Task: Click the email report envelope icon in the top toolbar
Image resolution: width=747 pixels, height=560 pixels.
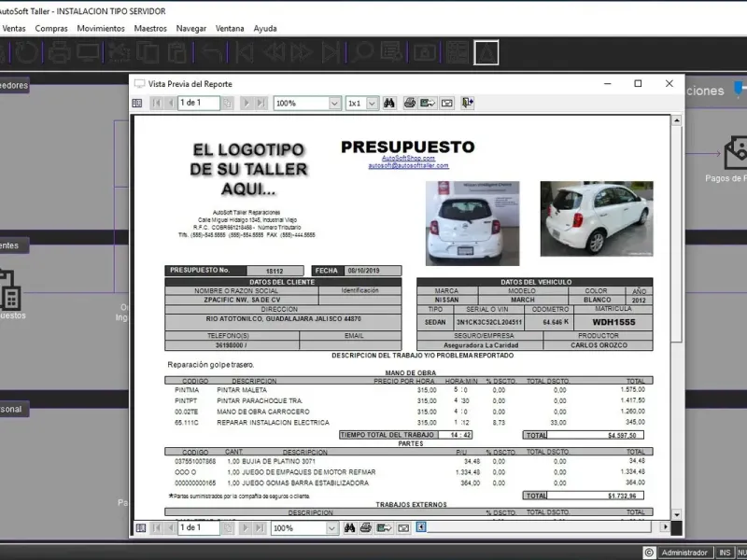Action: pyautogui.click(x=447, y=103)
